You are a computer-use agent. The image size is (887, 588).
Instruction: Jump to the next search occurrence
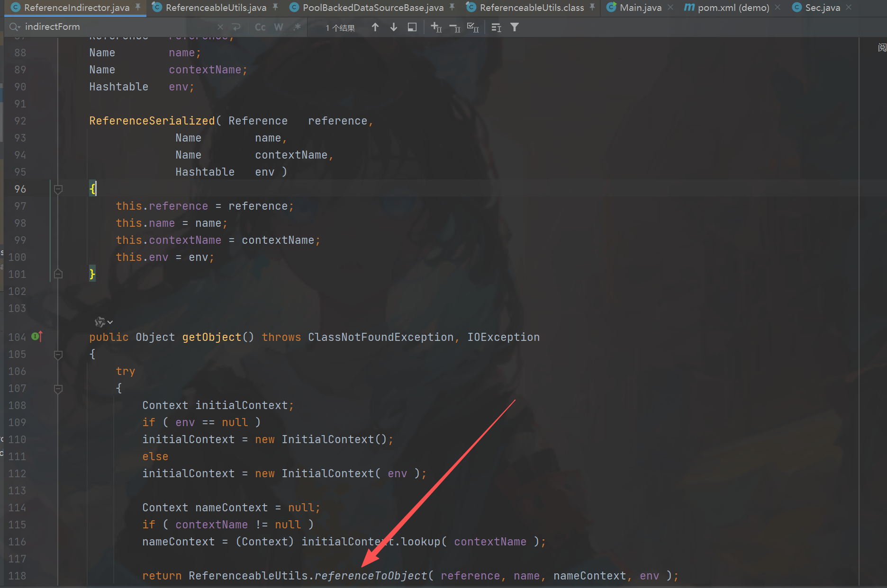pyautogui.click(x=393, y=27)
